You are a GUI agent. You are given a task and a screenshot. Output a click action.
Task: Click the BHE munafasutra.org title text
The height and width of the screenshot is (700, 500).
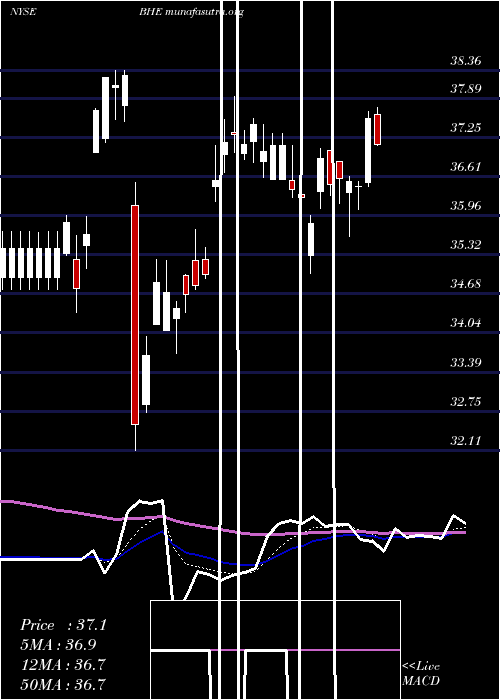191,12
